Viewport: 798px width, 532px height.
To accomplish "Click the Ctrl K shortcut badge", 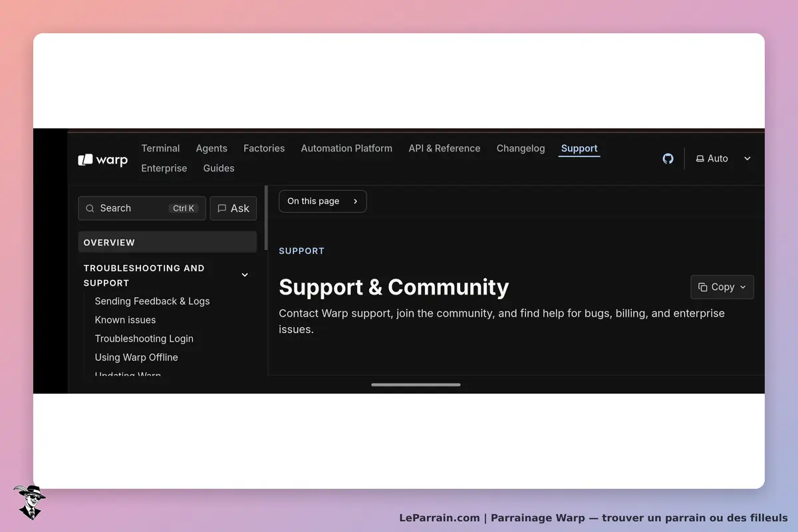I will pos(184,208).
